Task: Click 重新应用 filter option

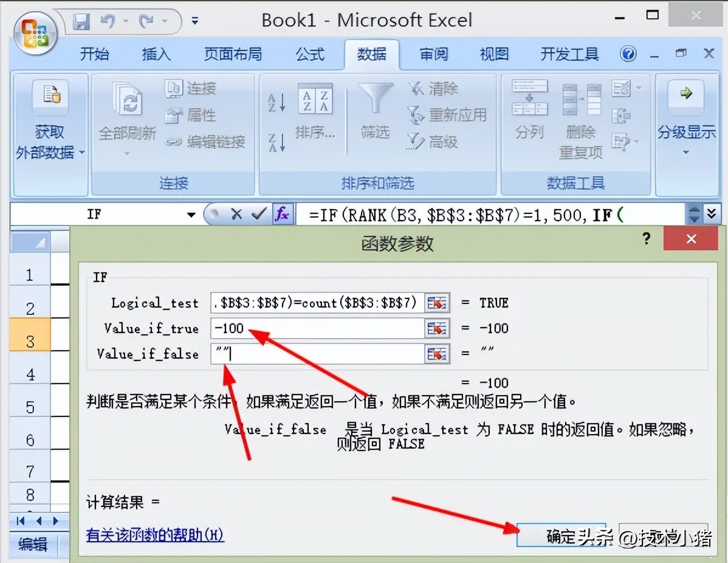Action: pos(447,115)
